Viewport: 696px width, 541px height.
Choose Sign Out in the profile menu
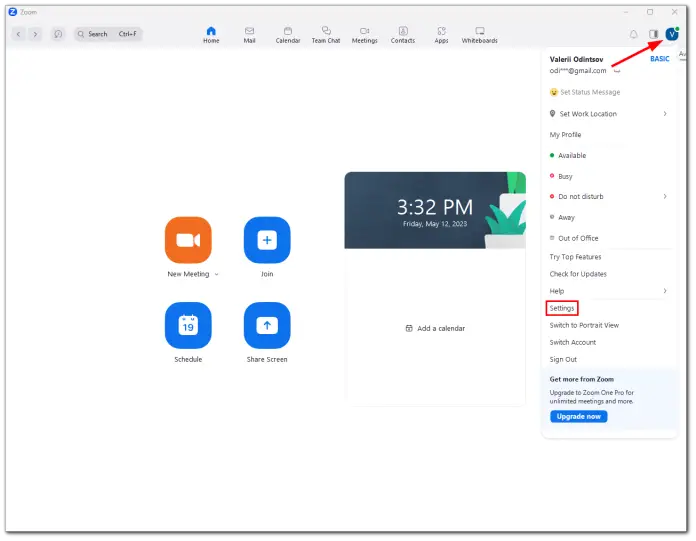pos(563,359)
